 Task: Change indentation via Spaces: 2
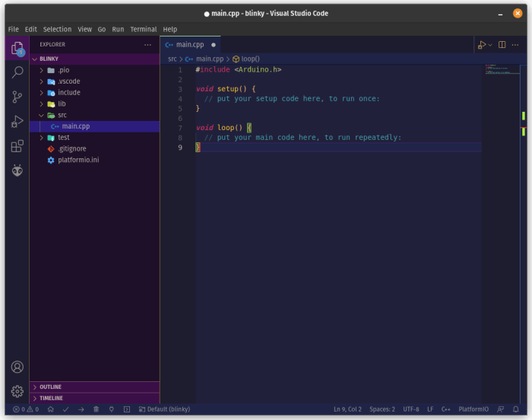(x=382, y=409)
